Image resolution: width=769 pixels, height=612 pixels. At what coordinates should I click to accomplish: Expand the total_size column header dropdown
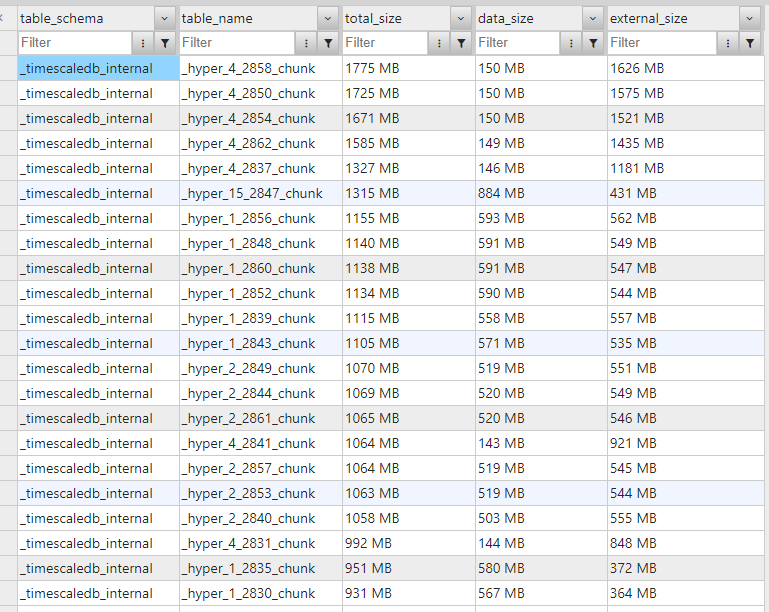pos(461,19)
